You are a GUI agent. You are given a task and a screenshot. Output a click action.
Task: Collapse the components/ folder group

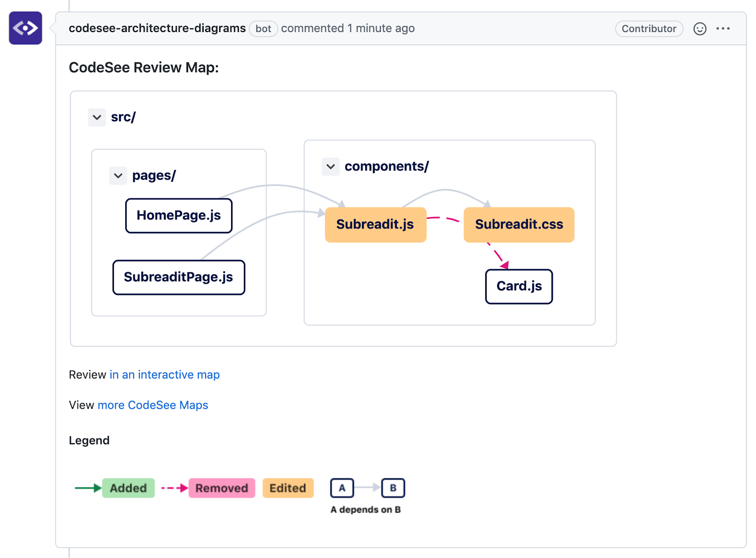click(331, 167)
